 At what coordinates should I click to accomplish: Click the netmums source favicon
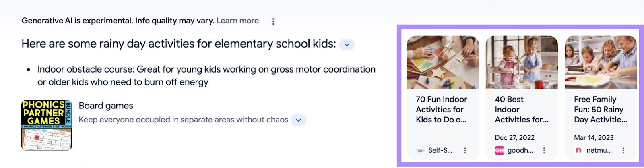[578, 150]
